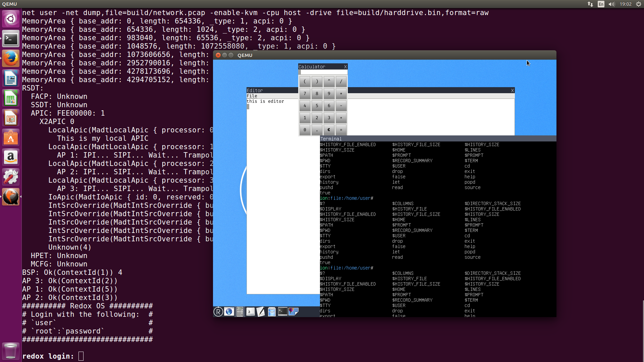Click the 'HPET: Unknown' line in the host terminal
644x362 pixels.
(59, 256)
